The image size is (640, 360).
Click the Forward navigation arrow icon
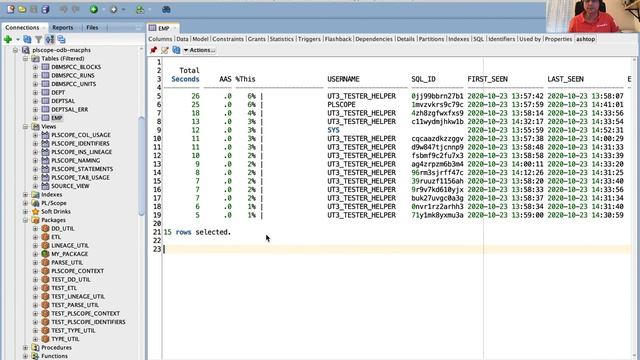(114, 9)
